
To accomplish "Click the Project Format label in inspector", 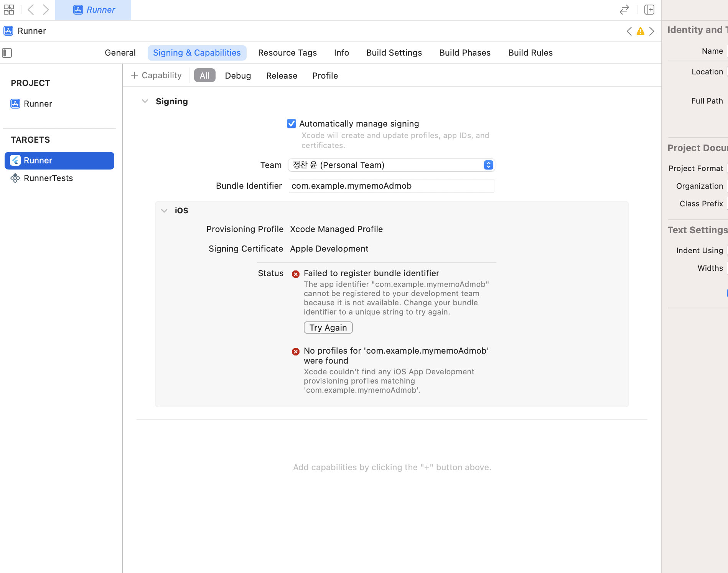I will (696, 168).
